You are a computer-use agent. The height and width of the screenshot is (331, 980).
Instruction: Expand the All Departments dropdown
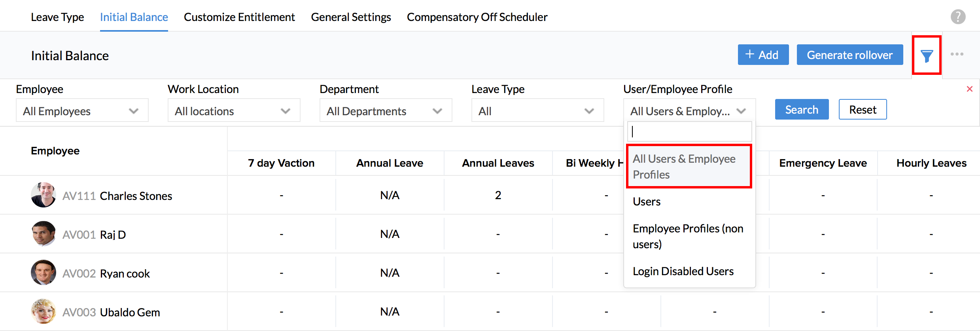pyautogui.click(x=386, y=111)
